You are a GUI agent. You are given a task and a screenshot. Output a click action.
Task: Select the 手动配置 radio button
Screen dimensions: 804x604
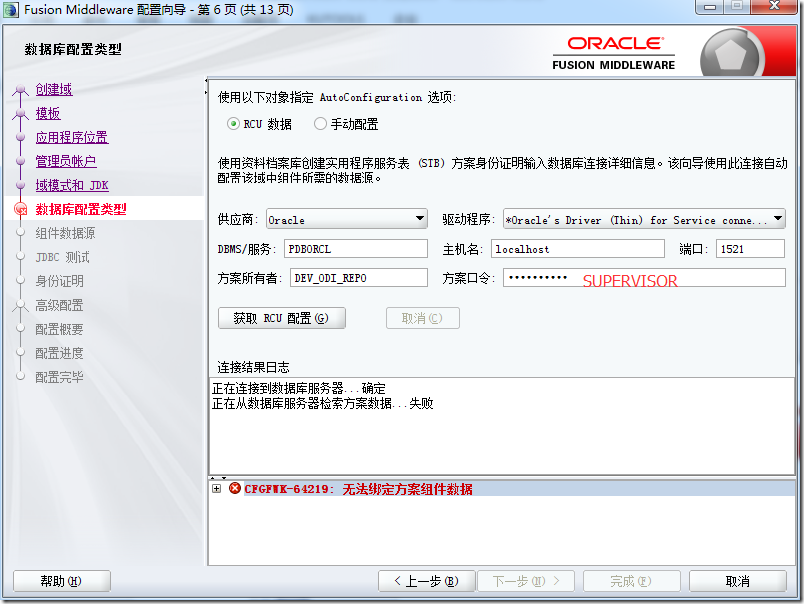320,124
